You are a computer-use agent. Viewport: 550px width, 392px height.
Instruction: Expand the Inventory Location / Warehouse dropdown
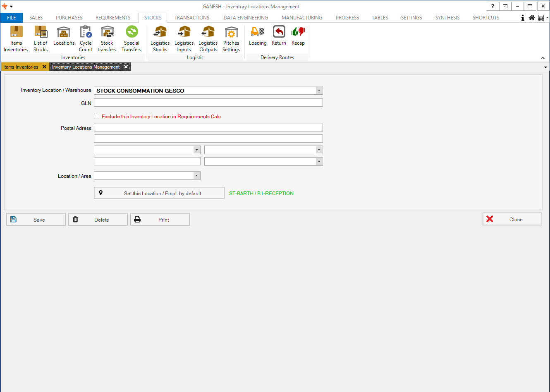point(318,91)
